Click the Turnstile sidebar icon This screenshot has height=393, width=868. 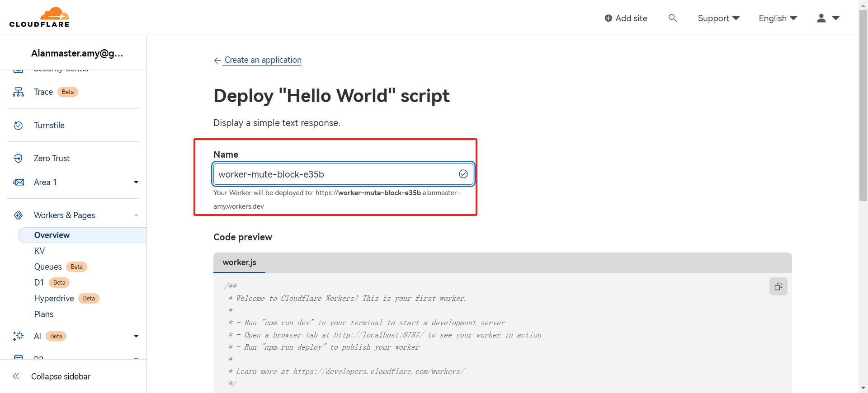[x=18, y=126]
